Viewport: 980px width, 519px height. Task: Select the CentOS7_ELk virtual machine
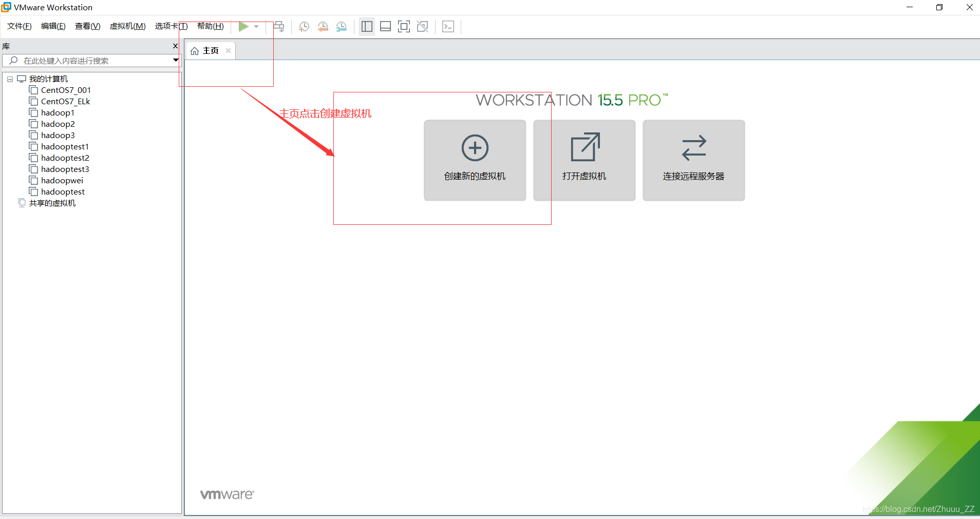65,102
